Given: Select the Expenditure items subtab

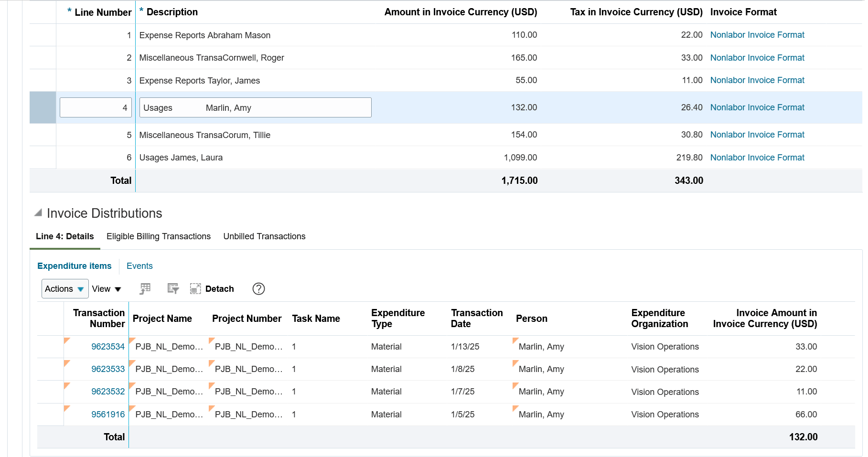Looking at the screenshot, I should 75,266.
